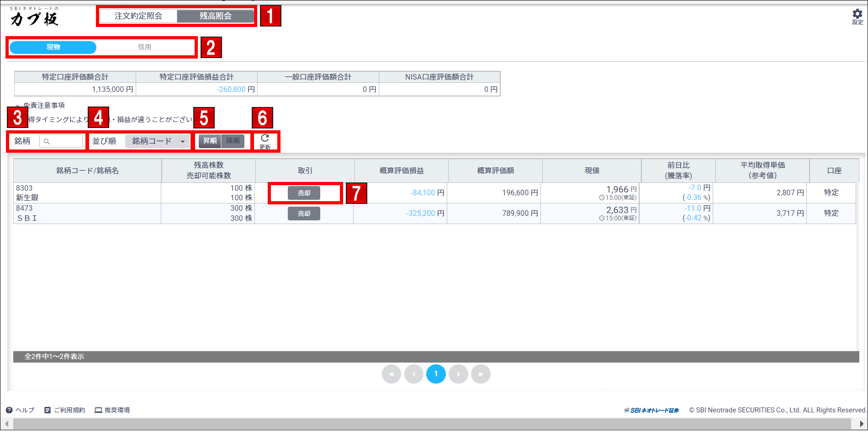
Task: Click the scrollbar left arrow
Action: click(x=6, y=424)
